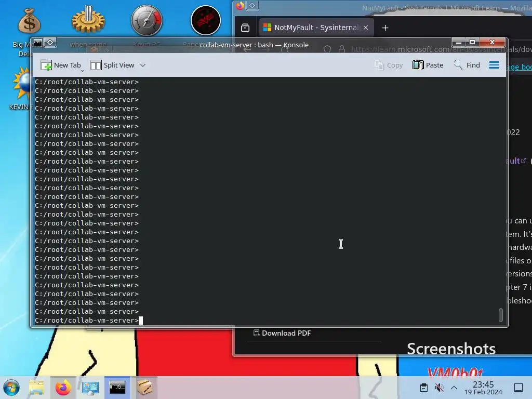Maximize the Konsole window

tap(472, 43)
